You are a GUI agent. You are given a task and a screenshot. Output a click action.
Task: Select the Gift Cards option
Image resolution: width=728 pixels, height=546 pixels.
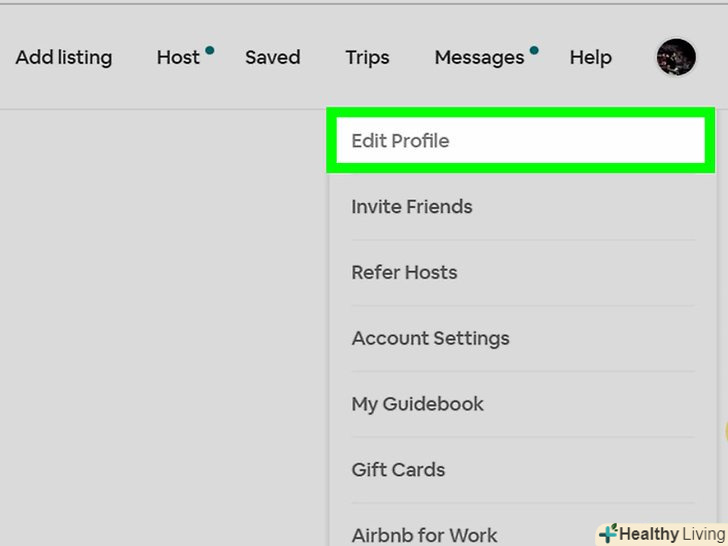coord(398,469)
